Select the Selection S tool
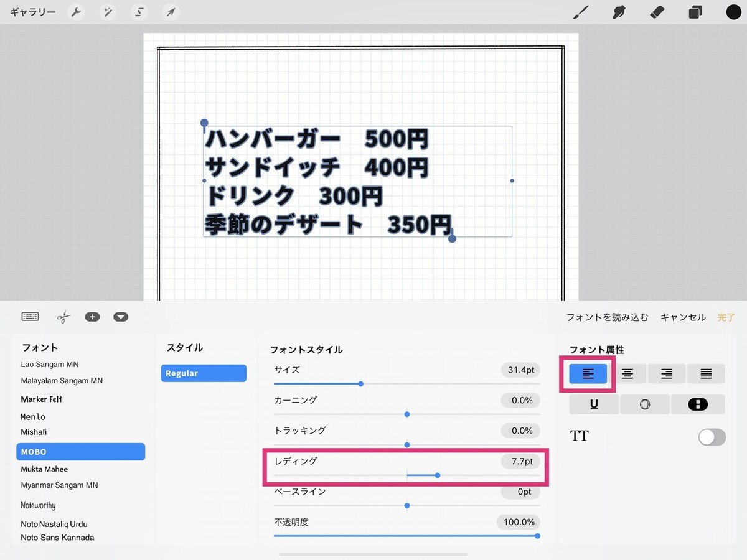The image size is (747, 560). click(139, 12)
